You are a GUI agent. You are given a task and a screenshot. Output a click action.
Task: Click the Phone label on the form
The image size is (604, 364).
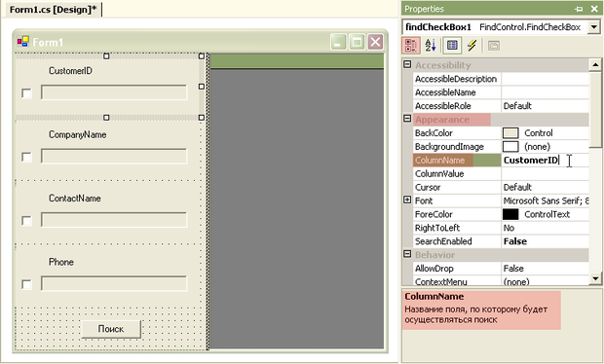pyautogui.click(x=61, y=262)
